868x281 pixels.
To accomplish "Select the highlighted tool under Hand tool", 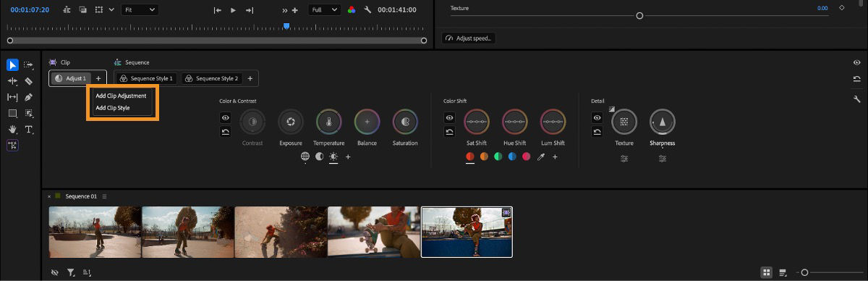I will click(13, 145).
